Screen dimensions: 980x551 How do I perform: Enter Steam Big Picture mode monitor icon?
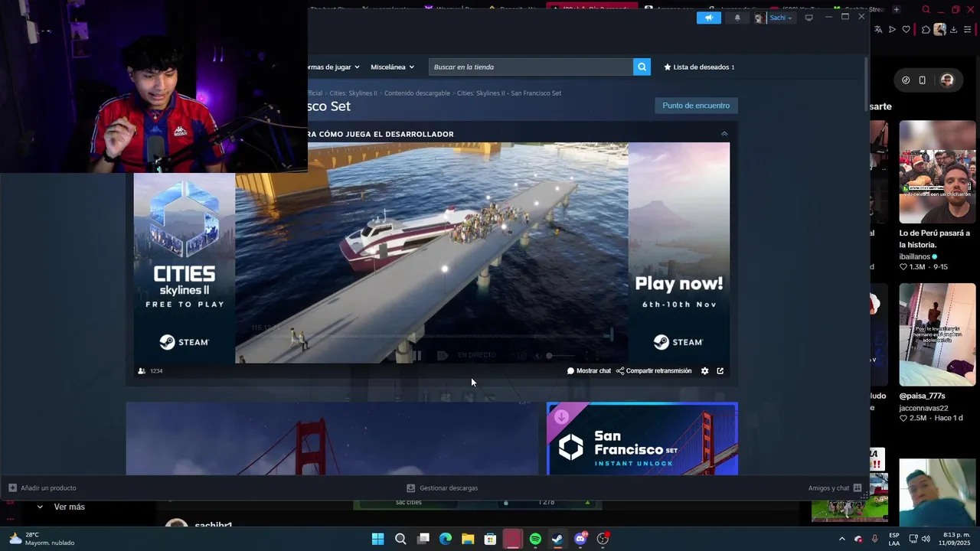[808, 18]
